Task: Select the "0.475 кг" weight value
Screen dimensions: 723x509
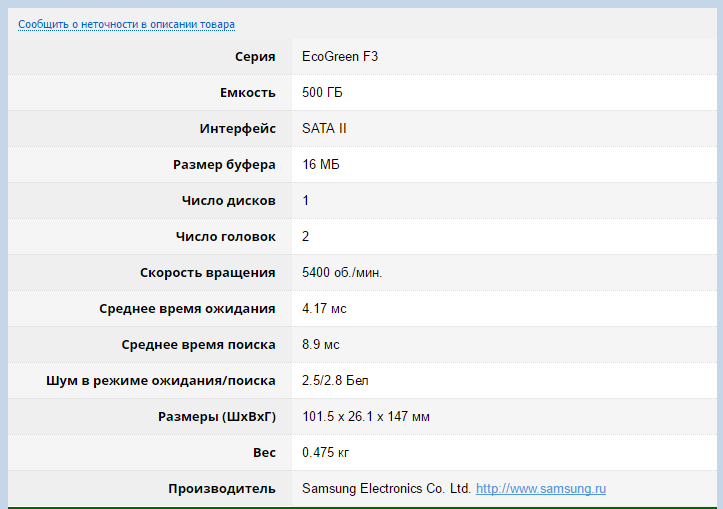Action: click(325, 453)
